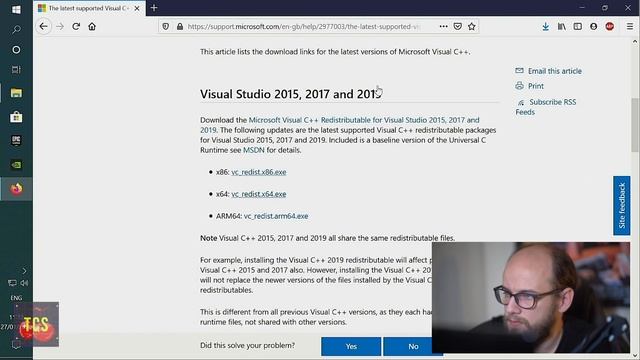Open a new browser tab
The width and height of the screenshot is (640, 360).
point(154,8)
